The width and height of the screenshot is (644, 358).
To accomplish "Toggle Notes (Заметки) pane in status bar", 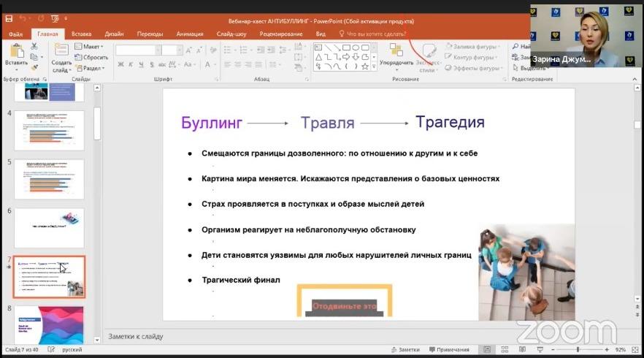I will (405, 350).
